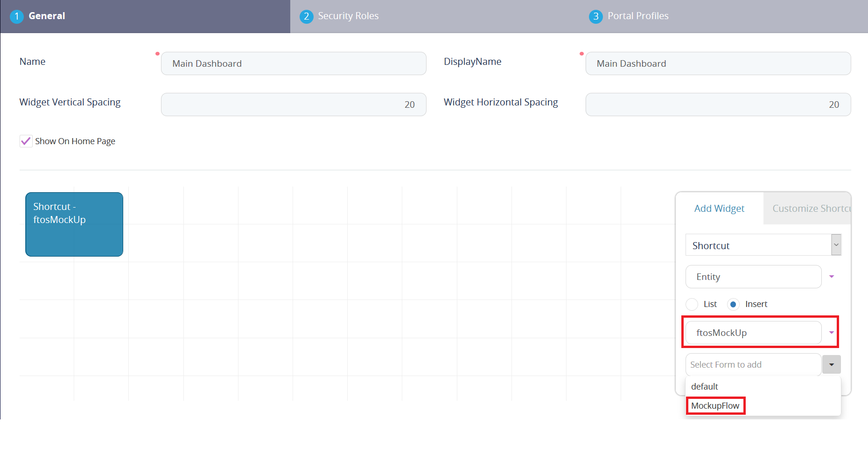Screen dimensions: 868x460
Task: Uncheck Show On Home Page
Action: [26, 141]
